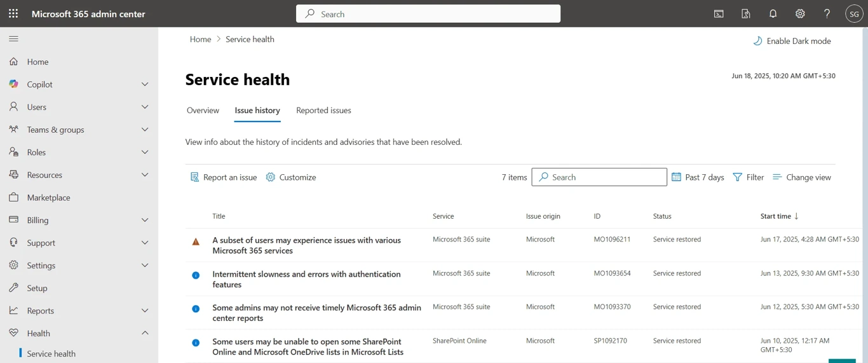The image size is (868, 363).
Task: Expand the Support chevron
Action: (145, 242)
